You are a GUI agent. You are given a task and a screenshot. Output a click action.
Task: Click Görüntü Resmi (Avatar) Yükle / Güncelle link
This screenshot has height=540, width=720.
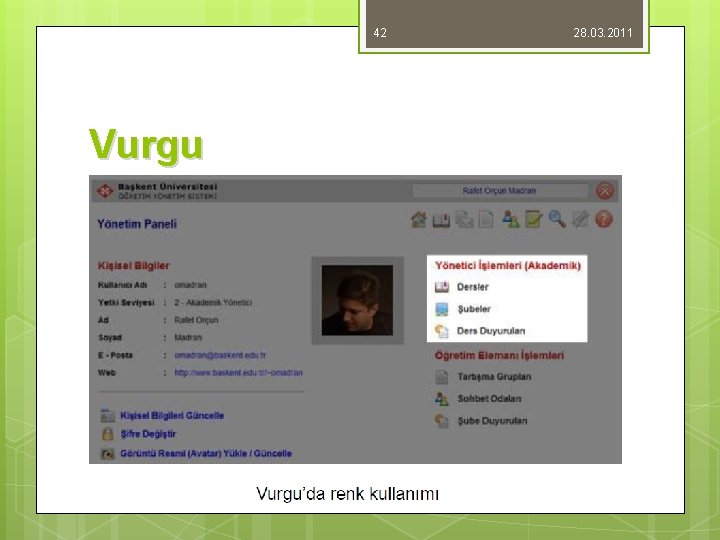point(206,454)
